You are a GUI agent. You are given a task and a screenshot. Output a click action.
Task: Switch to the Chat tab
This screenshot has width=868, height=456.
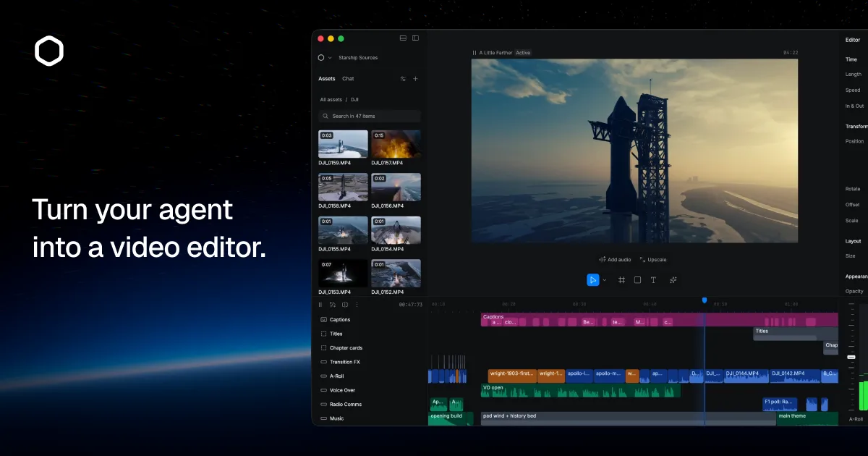tap(348, 79)
